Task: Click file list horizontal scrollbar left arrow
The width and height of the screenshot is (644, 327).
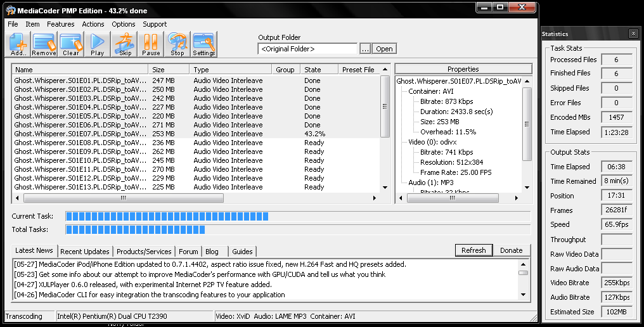Action: tap(17, 198)
